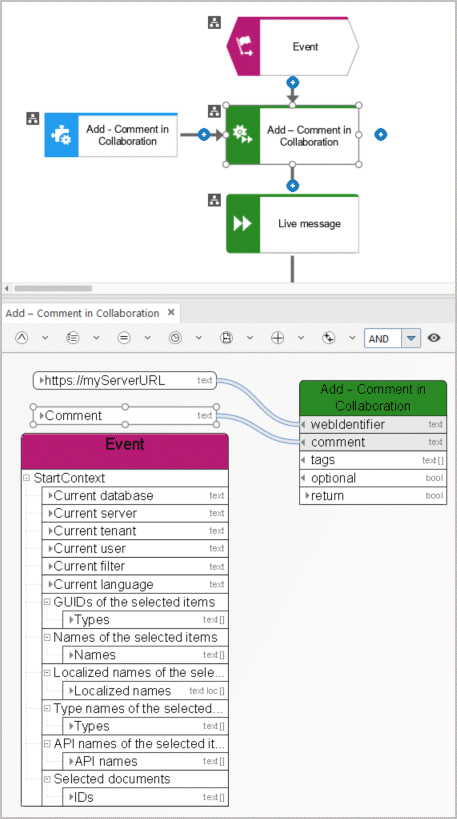The width and height of the screenshot is (457, 819).
Task: Click the hierarchy icon beside the Event node
Action: [x=214, y=22]
